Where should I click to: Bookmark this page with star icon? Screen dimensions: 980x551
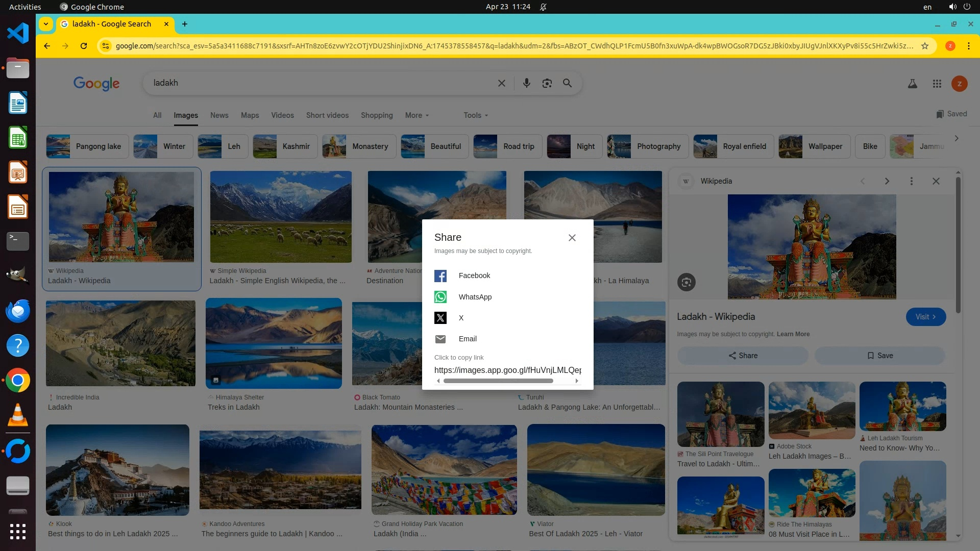pos(924,46)
